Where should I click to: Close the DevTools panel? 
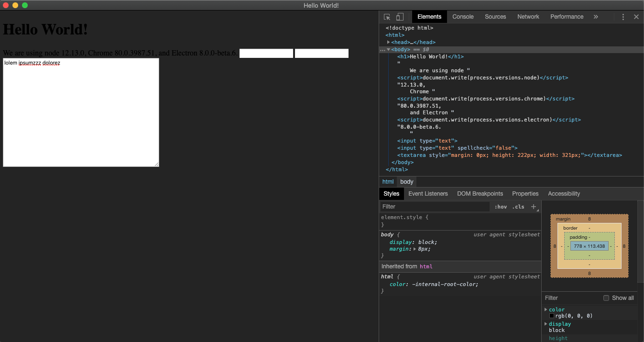click(x=636, y=16)
